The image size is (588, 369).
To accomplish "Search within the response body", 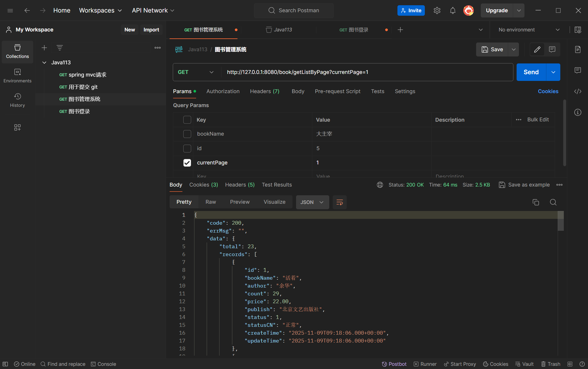I will [553, 202].
